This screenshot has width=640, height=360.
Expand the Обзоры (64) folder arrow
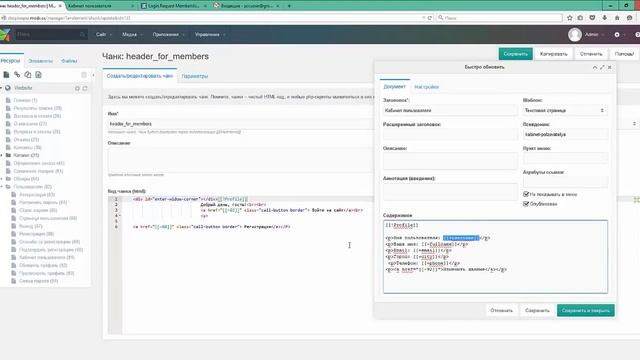(2, 179)
